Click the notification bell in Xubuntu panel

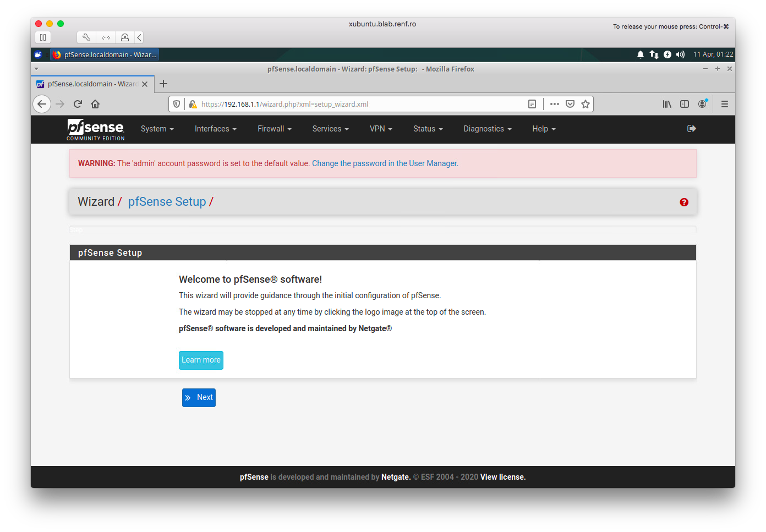tap(641, 54)
